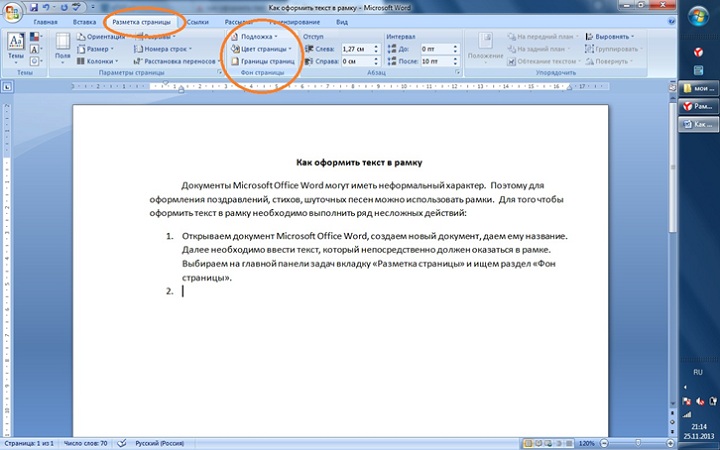
Task: Select the Разметка страницы tab
Action: click(x=141, y=22)
